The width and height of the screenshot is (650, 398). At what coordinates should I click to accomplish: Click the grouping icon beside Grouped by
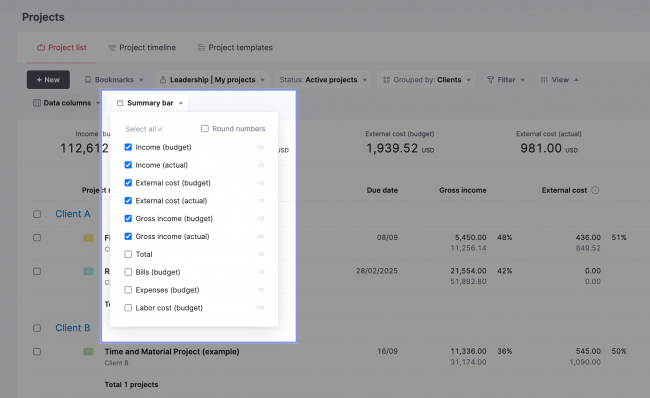[x=386, y=80]
